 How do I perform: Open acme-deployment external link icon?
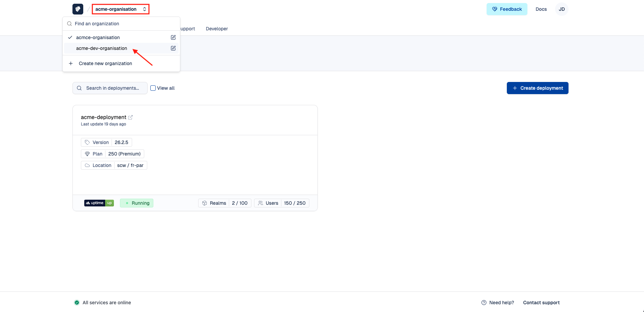[130, 117]
